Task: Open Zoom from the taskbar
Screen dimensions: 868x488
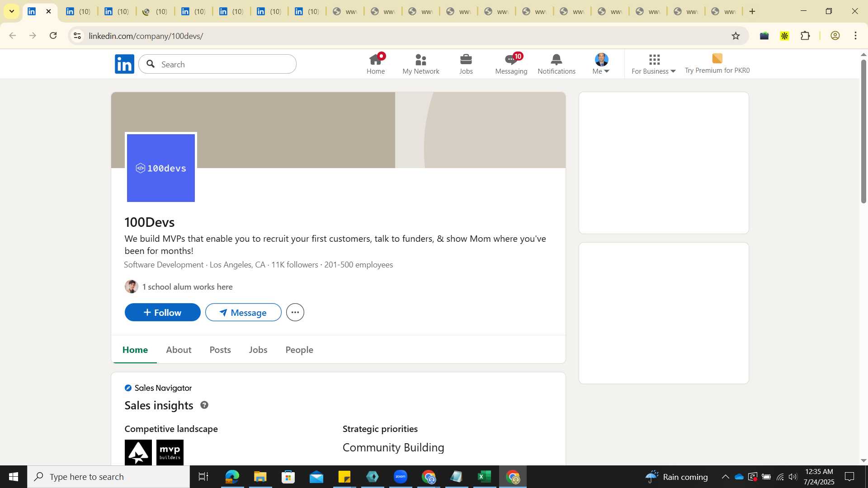Action: click(x=401, y=477)
